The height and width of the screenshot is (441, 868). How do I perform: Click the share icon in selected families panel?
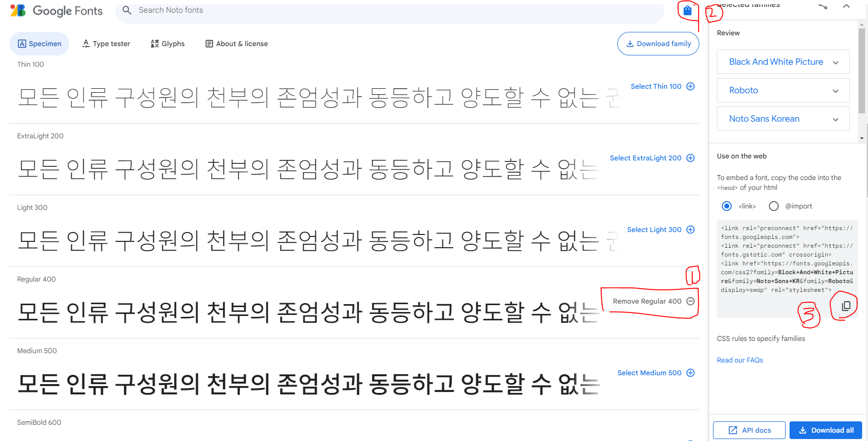click(x=823, y=6)
